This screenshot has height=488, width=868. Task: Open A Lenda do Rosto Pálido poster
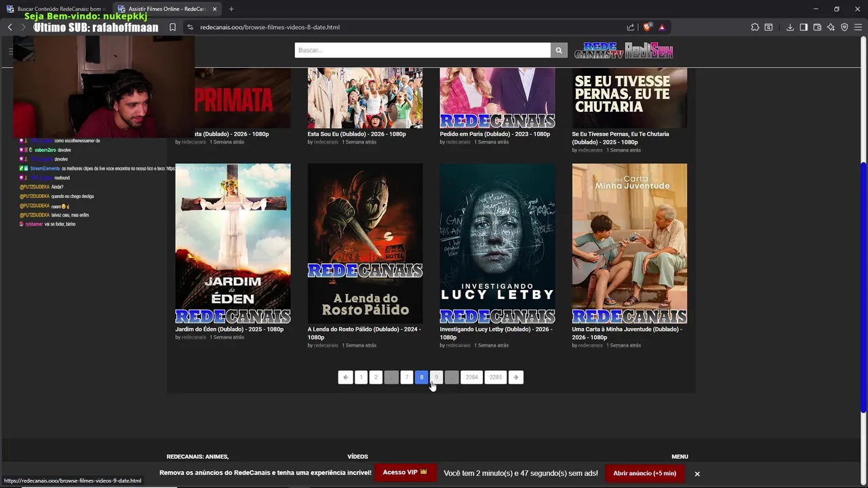tap(365, 243)
